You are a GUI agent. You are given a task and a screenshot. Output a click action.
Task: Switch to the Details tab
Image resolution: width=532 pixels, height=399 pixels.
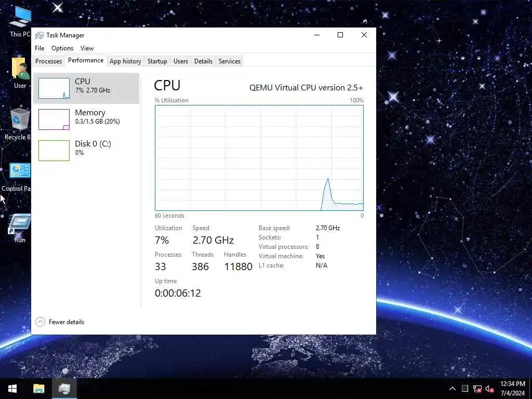(x=203, y=61)
